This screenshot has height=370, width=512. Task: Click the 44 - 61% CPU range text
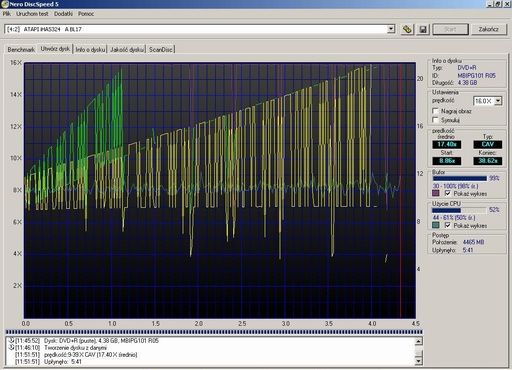[x=454, y=218]
